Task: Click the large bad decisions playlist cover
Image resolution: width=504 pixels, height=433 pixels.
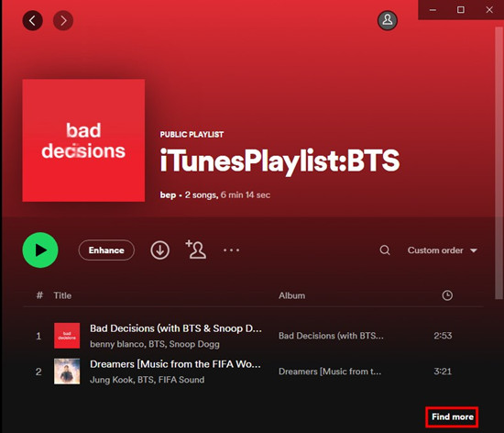Action: (83, 140)
